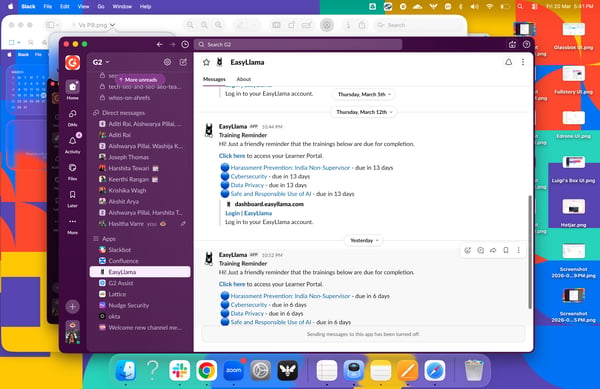Open Login | EasyLlama link
The width and height of the screenshot is (600, 389).
(x=249, y=213)
